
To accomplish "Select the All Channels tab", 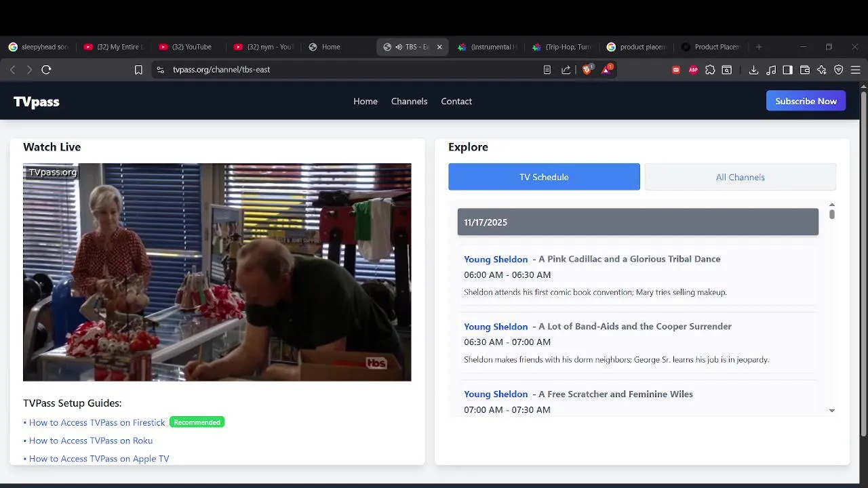I will click(x=741, y=177).
